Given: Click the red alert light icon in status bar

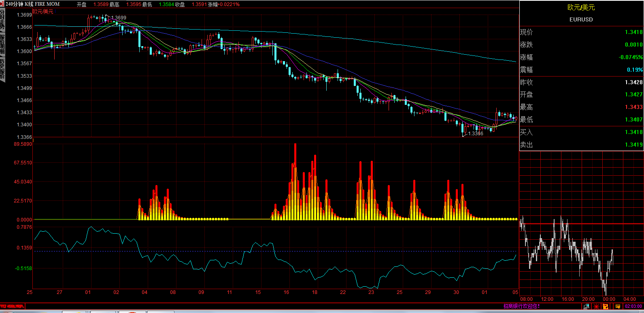Looking at the screenshot, I should (x=596, y=307).
